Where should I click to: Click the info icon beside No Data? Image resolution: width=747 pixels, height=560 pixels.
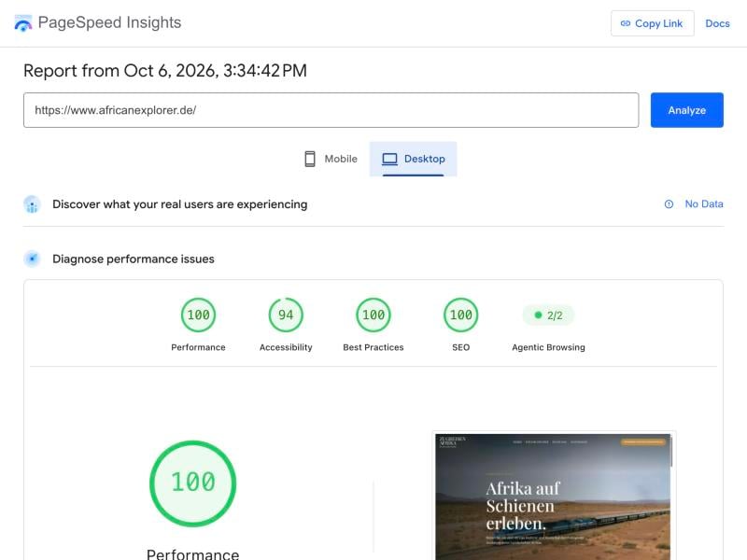click(669, 204)
